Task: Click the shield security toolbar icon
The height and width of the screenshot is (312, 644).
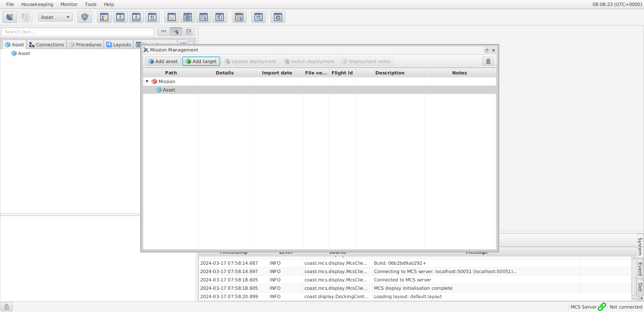Action: coord(85,17)
